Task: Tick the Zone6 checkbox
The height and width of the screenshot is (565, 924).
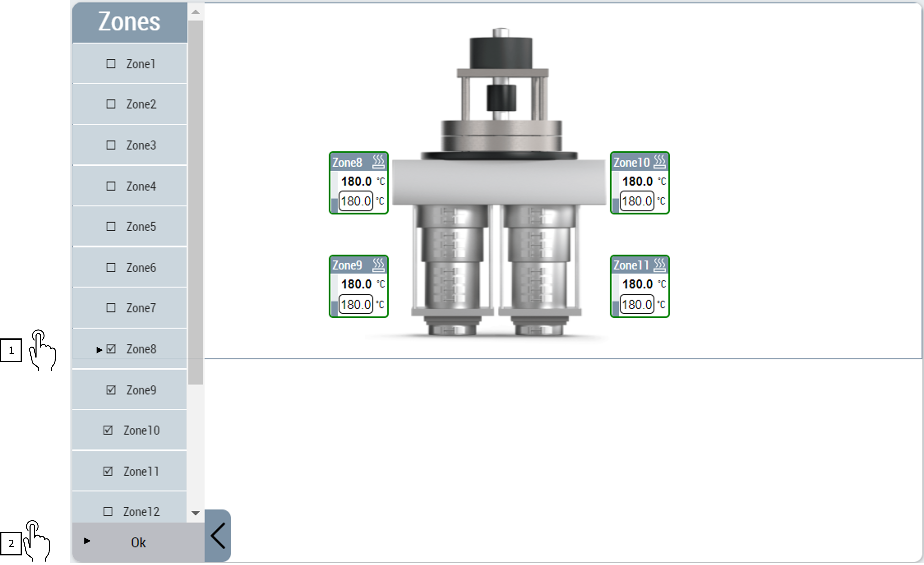Action: click(x=111, y=267)
